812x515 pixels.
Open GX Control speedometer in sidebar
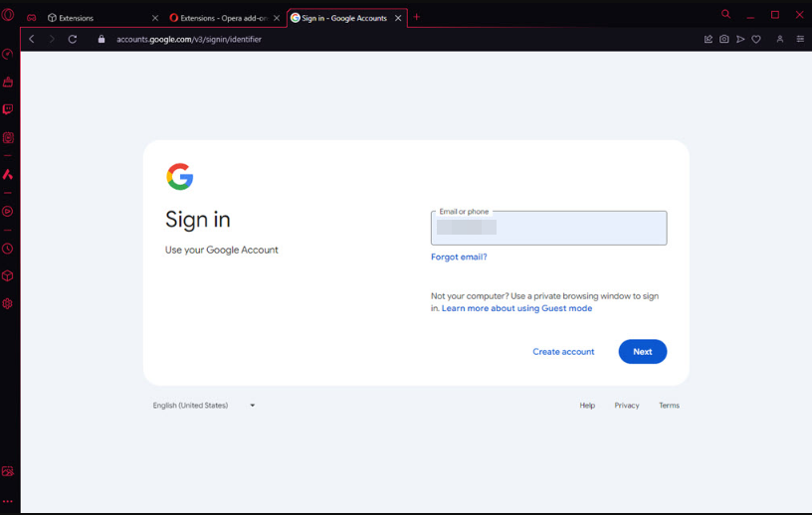[x=8, y=54]
